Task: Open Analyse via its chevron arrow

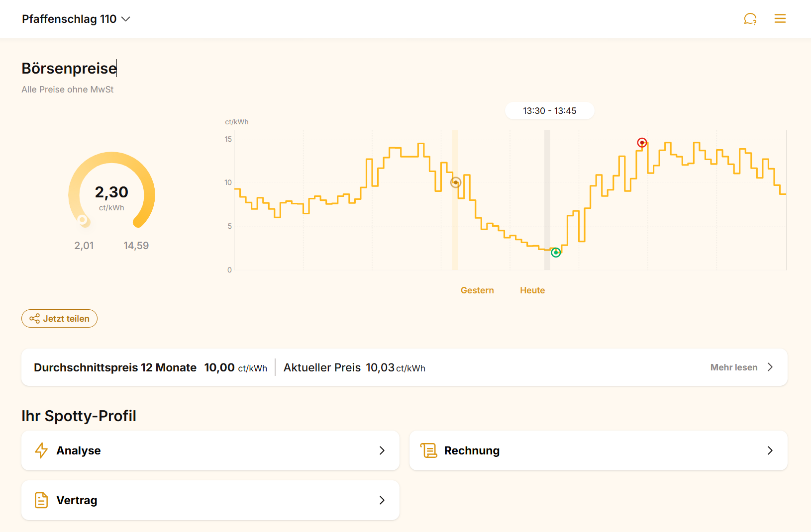Action: pyautogui.click(x=382, y=450)
